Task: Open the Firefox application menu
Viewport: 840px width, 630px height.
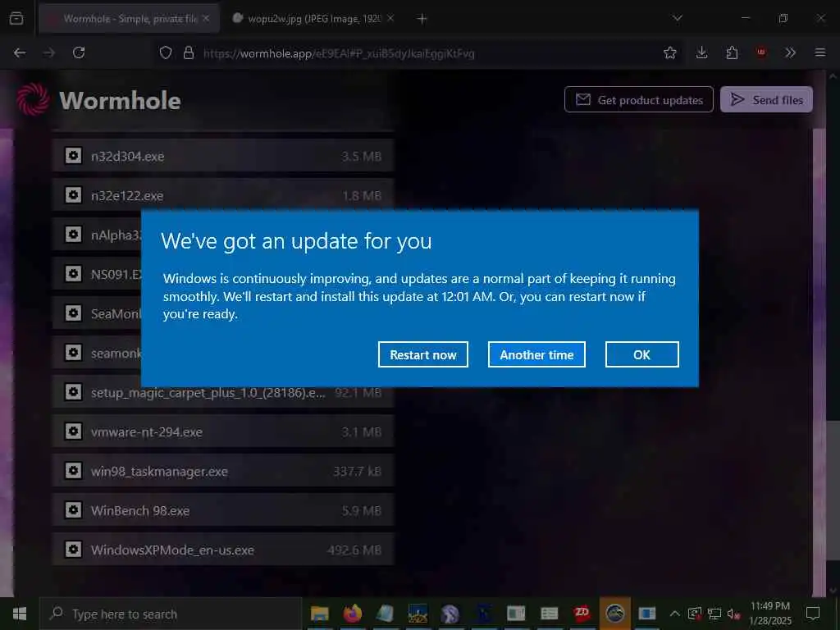Action: (x=820, y=52)
